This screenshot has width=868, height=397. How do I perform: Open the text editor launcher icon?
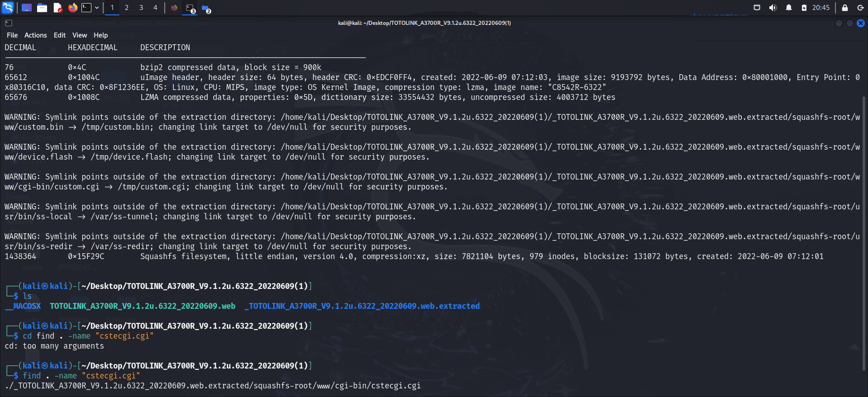pyautogui.click(x=57, y=8)
